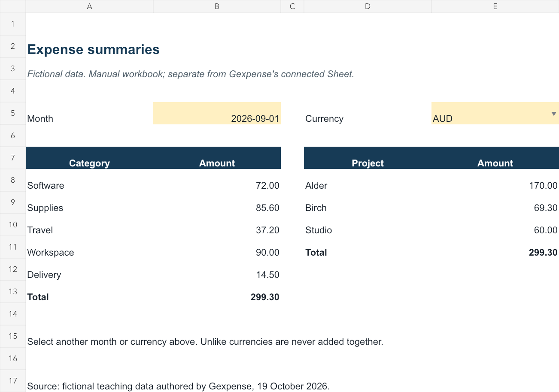Screen dimensions: 559x392
Task: Select the Workspace amount 90.00
Action: pos(217,247)
